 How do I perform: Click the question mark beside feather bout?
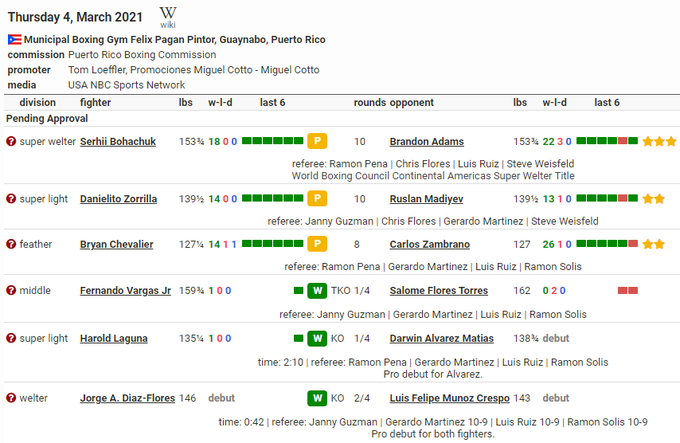click(x=11, y=244)
